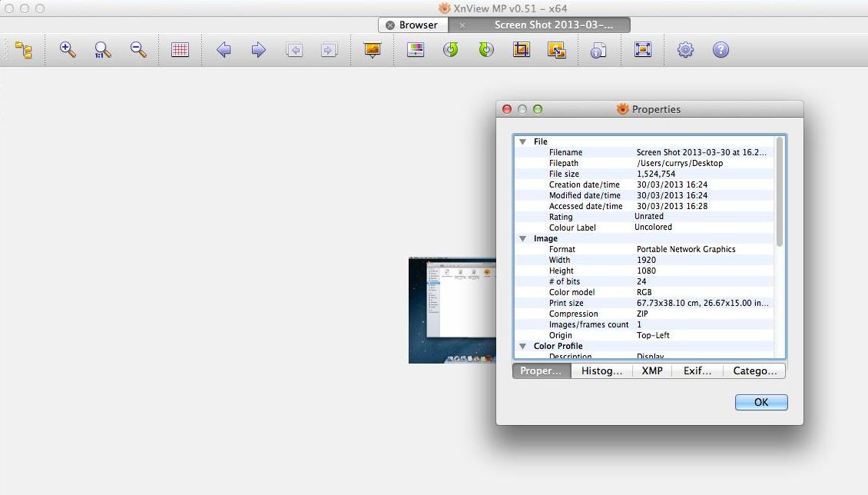Viewport: 868px width, 495px height.
Task: Select the Compression ZIP value
Action: point(642,314)
